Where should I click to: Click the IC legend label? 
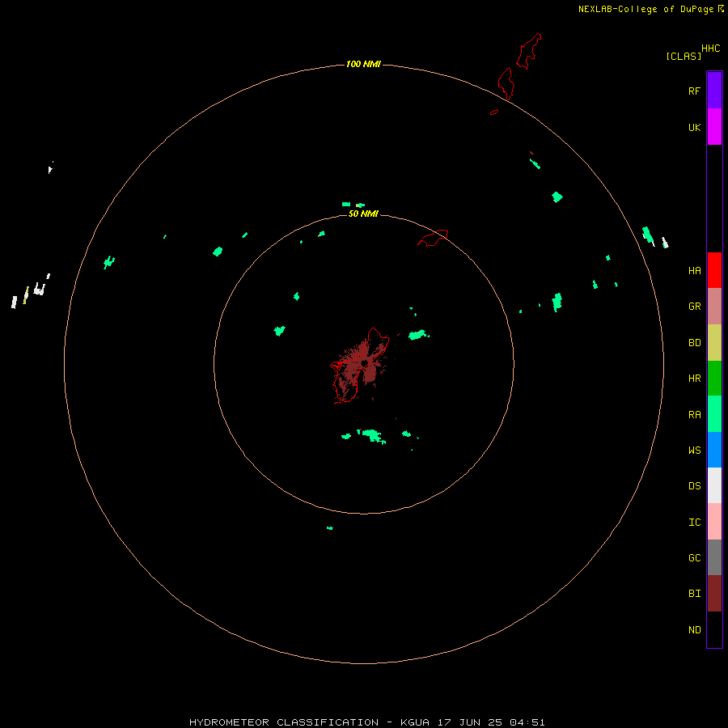(x=694, y=522)
